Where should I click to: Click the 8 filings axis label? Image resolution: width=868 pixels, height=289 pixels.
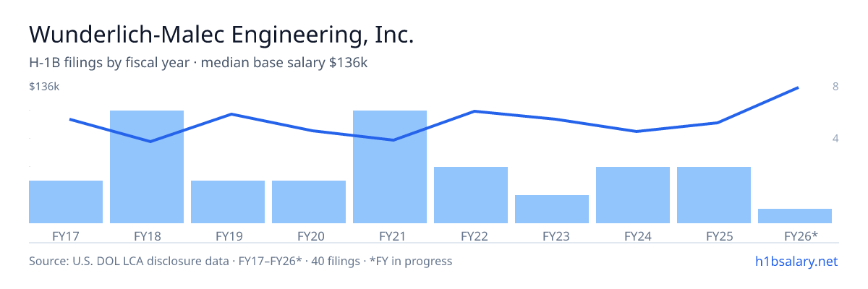pyautogui.click(x=835, y=87)
